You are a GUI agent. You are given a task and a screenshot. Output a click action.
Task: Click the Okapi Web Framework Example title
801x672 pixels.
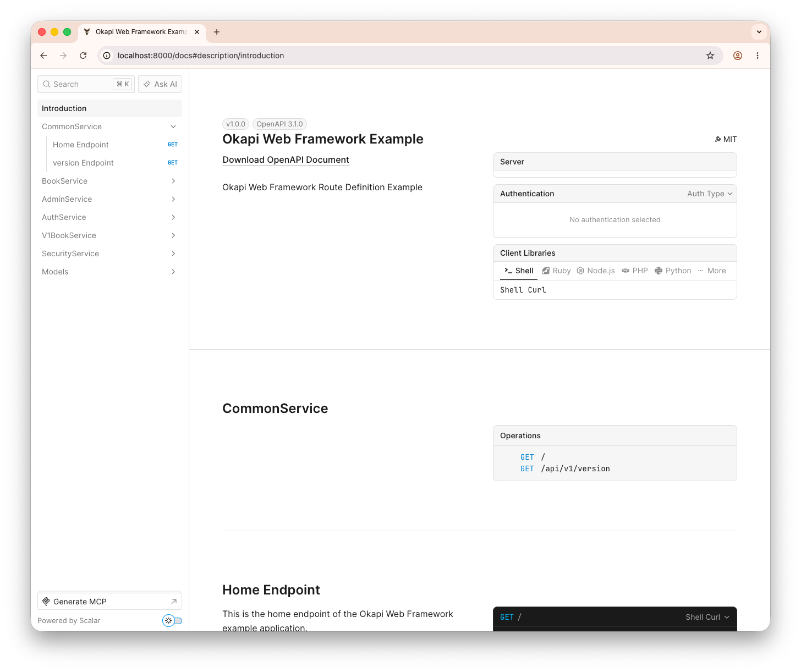point(323,139)
